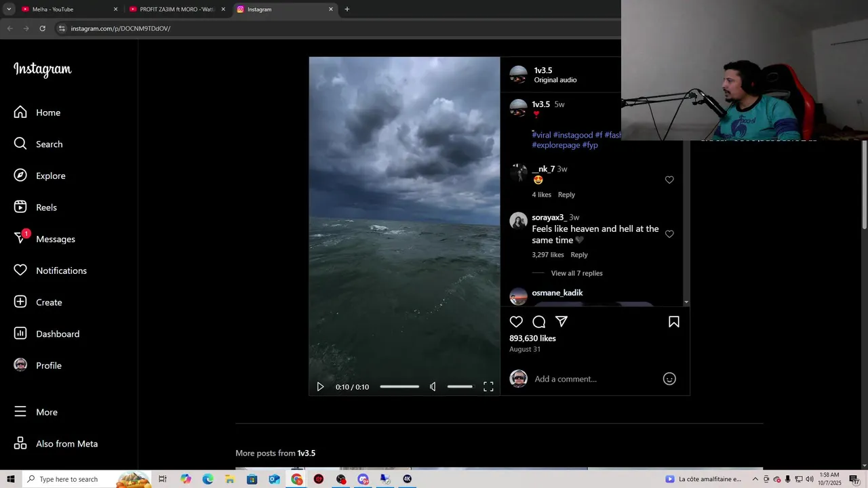Open Profile from the sidebar

click(x=37, y=365)
